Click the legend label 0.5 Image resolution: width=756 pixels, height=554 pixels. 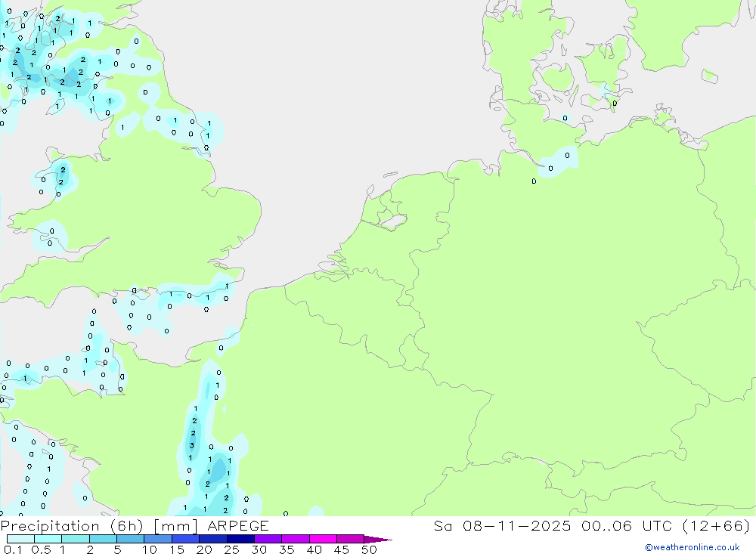pyautogui.click(x=42, y=549)
